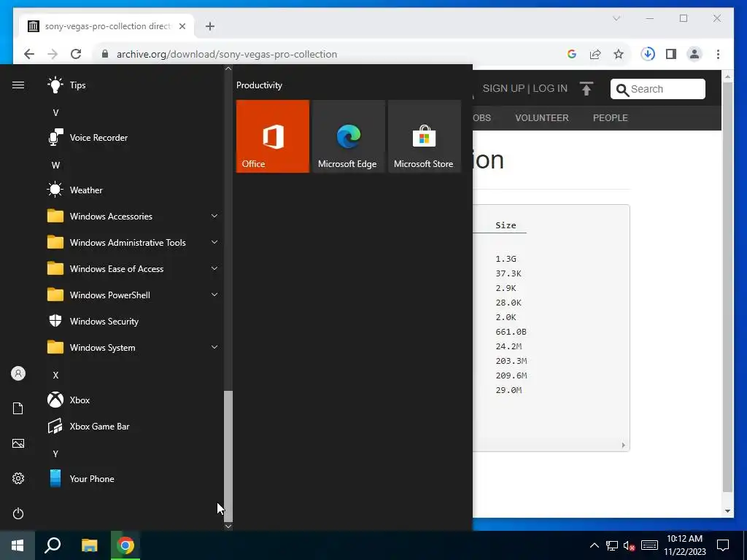Expand Windows Administrative Tools folder
The height and width of the screenshot is (560, 747).
point(133,242)
